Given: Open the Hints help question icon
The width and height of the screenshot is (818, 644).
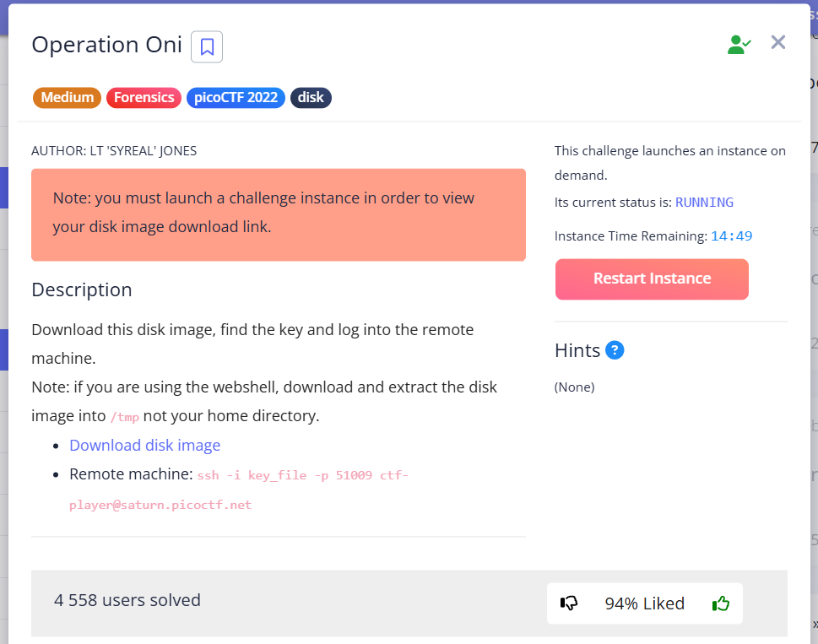Looking at the screenshot, I should point(615,350).
